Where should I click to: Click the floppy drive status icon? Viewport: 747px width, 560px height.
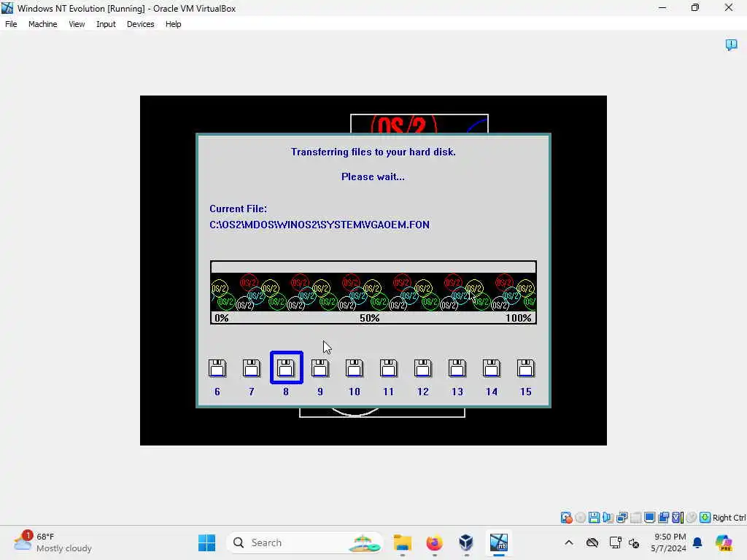coord(594,518)
